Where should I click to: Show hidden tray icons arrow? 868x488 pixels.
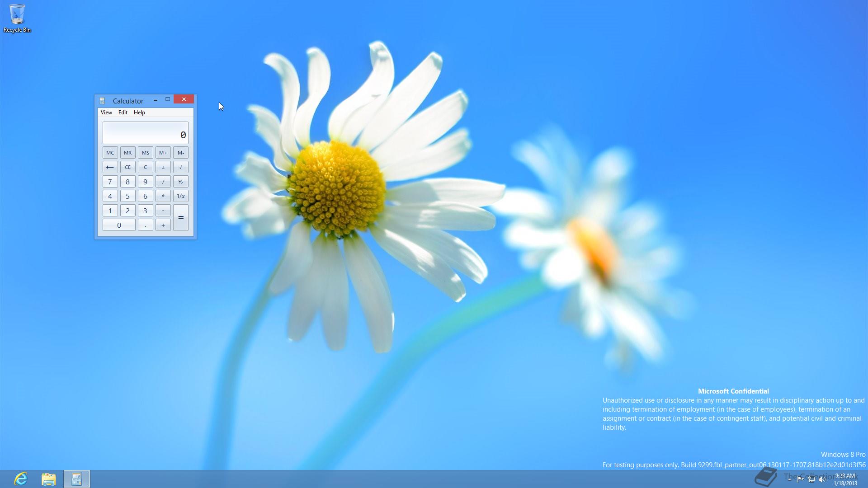tap(789, 479)
